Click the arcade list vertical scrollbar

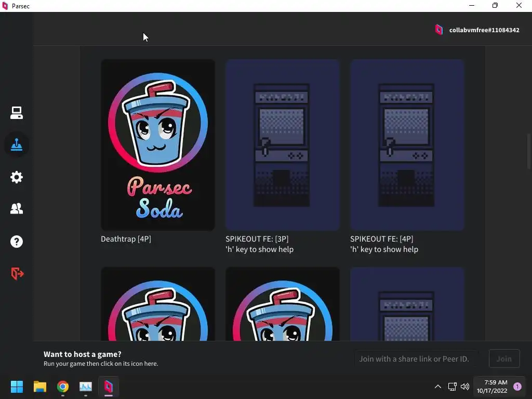528,151
